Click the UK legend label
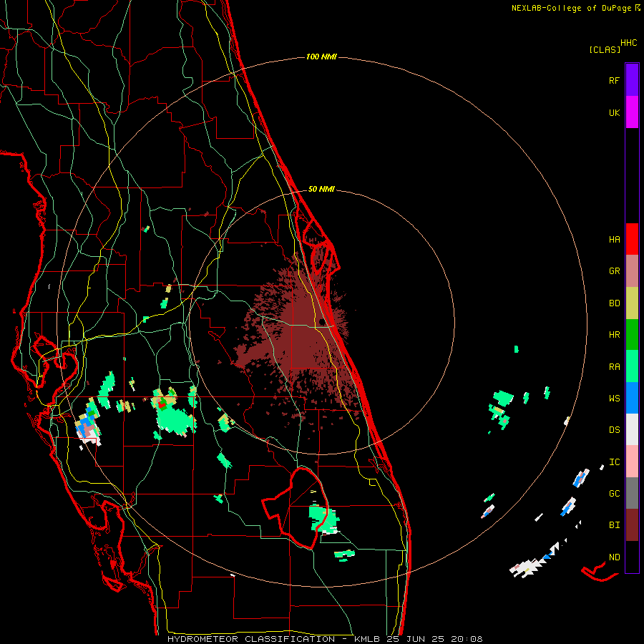The width and height of the screenshot is (644, 644). coord(614,113)
